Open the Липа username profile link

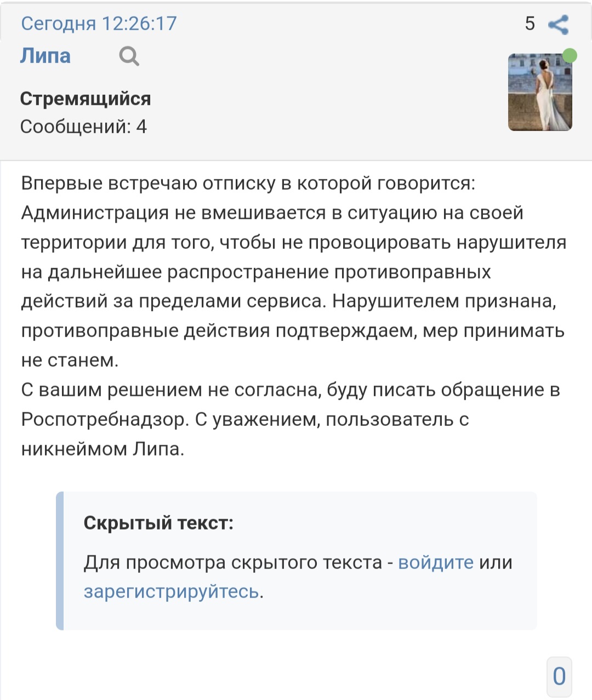pyautogui.click(x=45, y=56)
